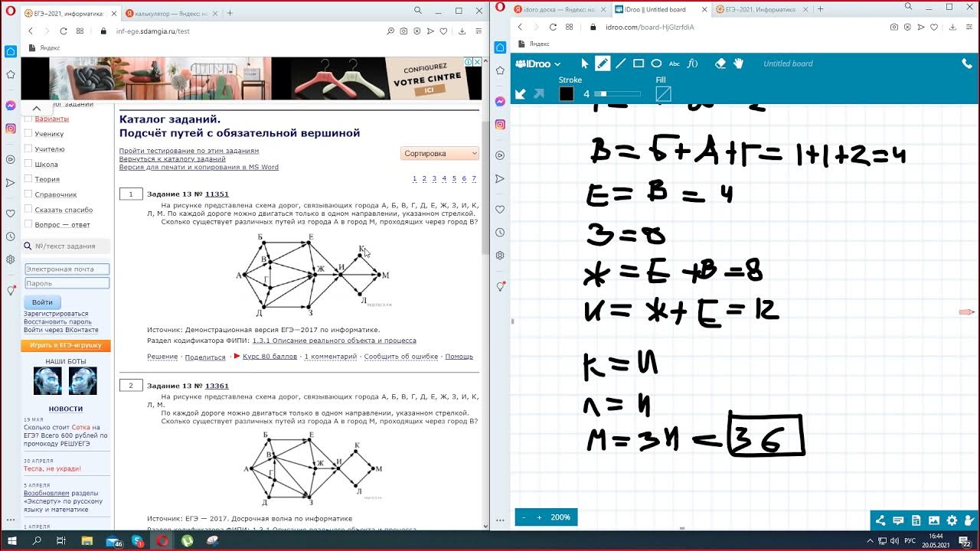This screenshot has height=551, width=980.
Task: Open the black Stroke color swatch
Action: point(567,94)
